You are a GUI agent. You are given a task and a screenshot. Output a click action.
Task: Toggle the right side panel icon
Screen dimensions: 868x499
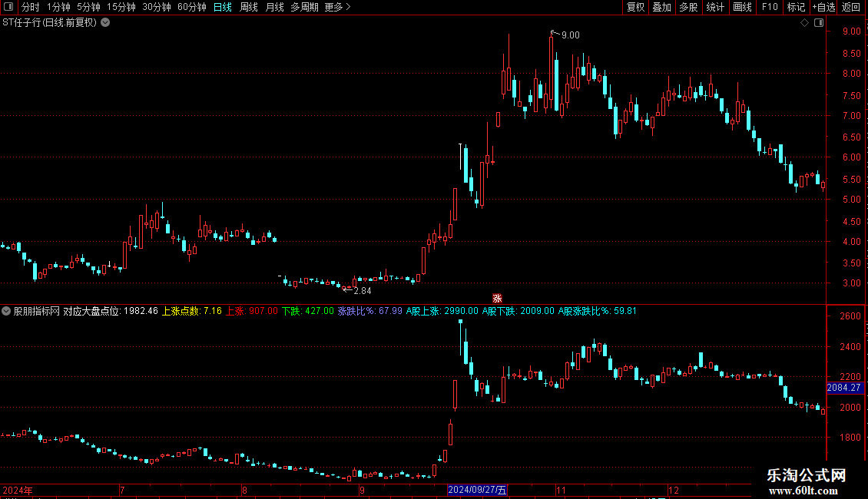click(819, 23)
